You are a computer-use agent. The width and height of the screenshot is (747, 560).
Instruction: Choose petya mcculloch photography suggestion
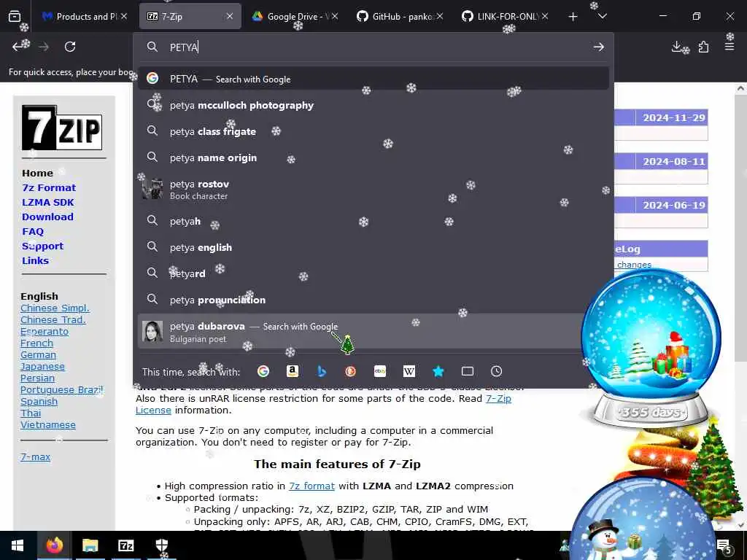tap(373, 105)
